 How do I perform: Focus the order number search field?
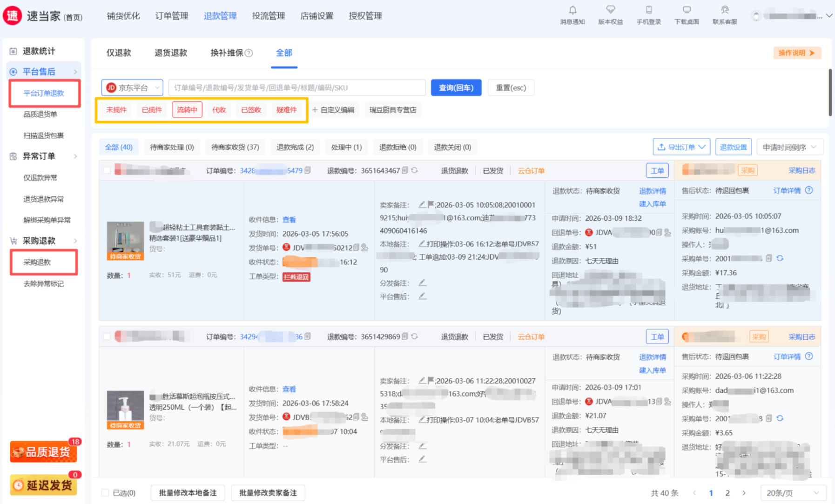[297, 87]
